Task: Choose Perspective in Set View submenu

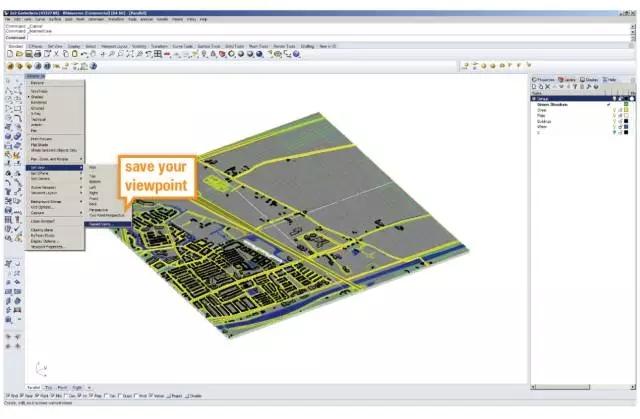Action: tap(99, 210)
